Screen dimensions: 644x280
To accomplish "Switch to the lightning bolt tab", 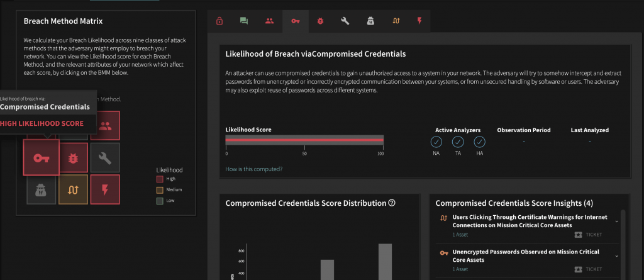I will pyautogui.click(x=419, y=21).
